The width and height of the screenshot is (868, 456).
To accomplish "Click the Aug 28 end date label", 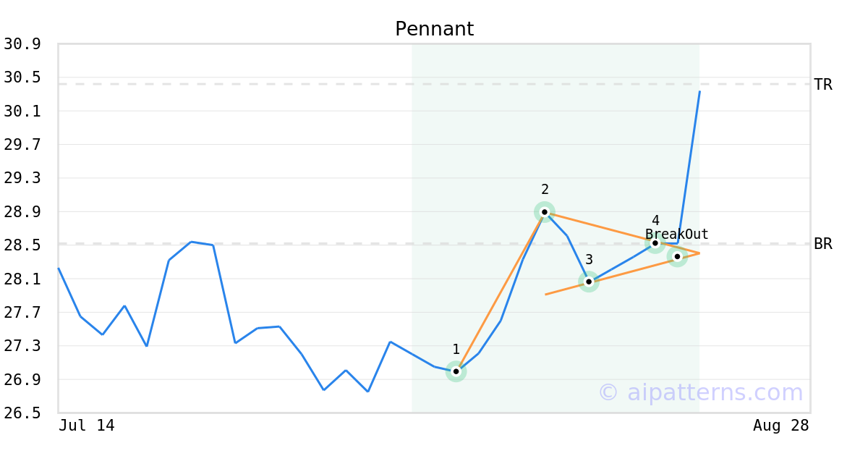I will coord(781,426).
